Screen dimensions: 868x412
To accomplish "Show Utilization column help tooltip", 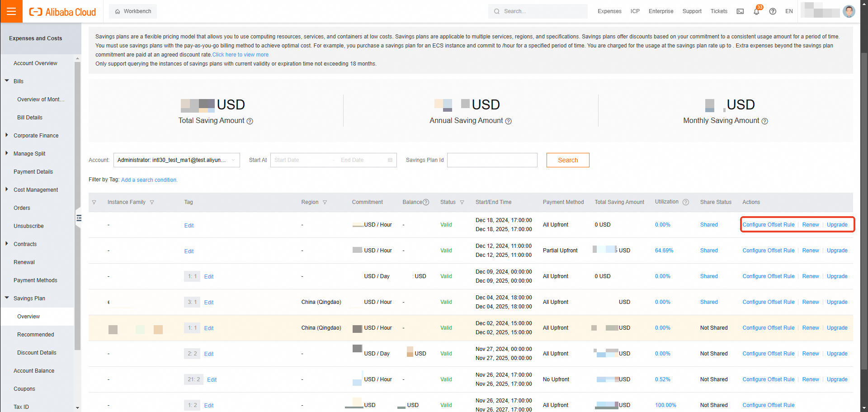I will [x=685, y=202].
